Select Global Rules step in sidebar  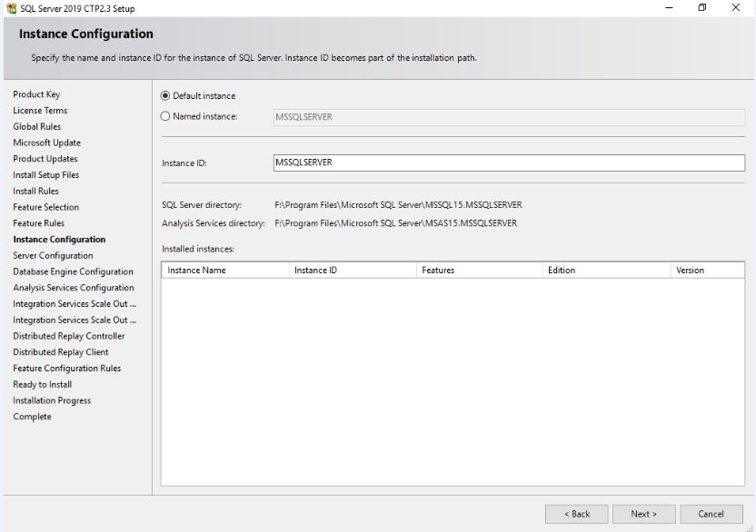(x=36, y=127)
